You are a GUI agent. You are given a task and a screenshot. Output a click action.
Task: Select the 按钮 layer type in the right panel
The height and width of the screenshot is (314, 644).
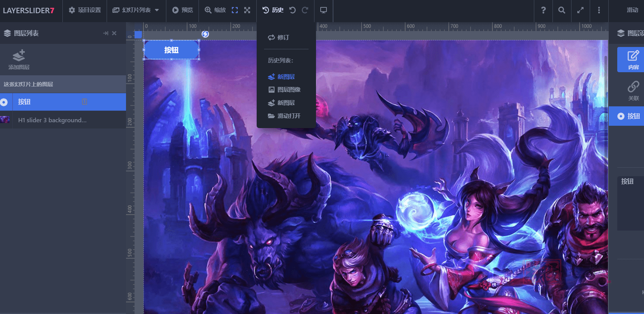tap(627, 116)
